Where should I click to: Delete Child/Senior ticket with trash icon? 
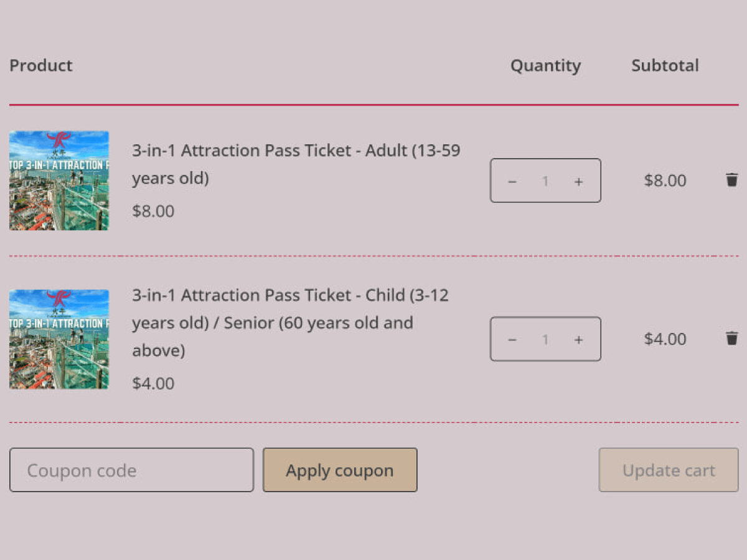coord(732,338)
